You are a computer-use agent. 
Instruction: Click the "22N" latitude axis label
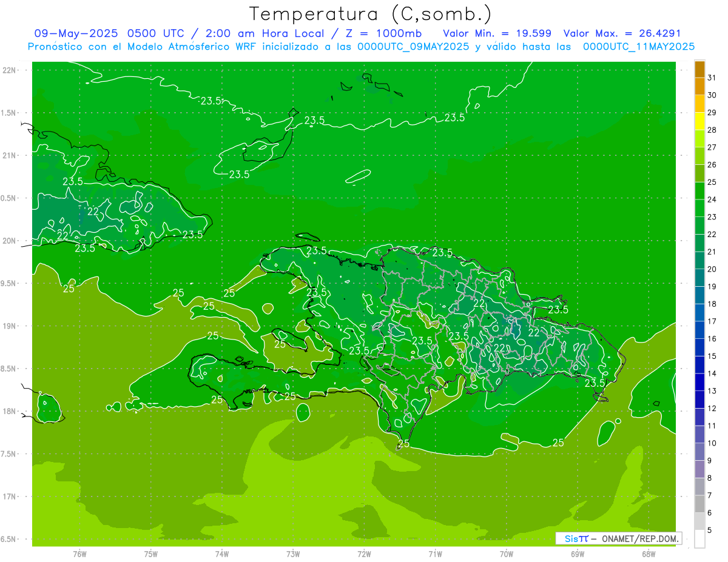pos(10,70)
